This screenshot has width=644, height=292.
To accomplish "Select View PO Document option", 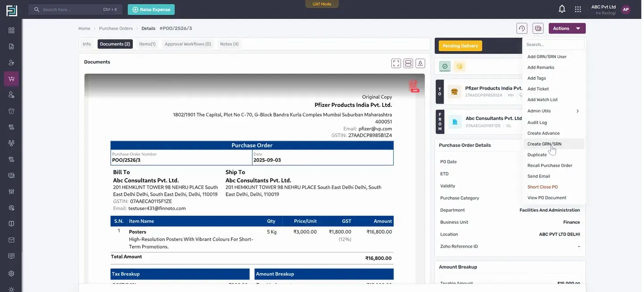I will tap(554, 198).
